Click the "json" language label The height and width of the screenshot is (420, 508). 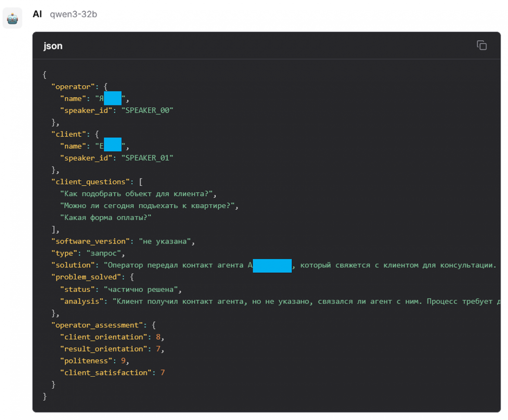53,46
